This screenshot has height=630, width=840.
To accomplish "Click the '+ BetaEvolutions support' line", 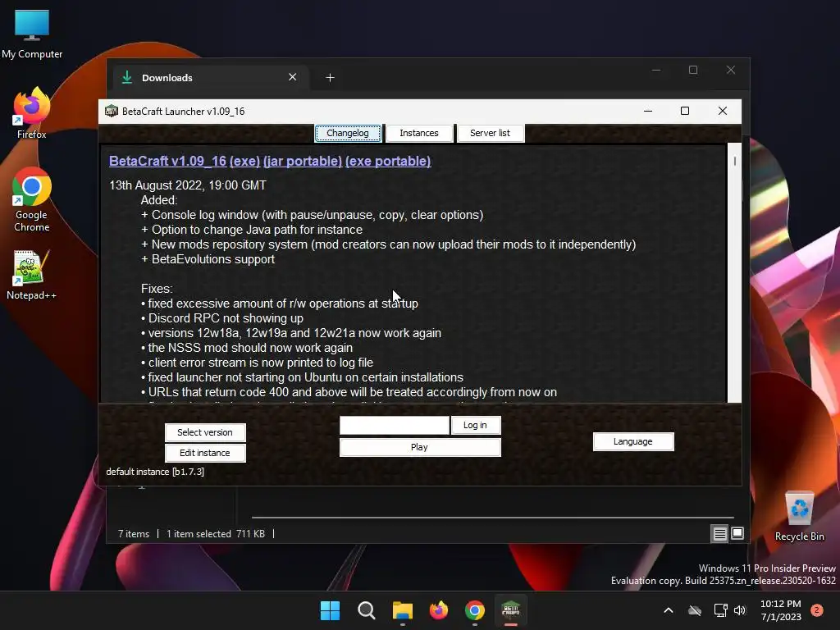I will pos(208,259).
